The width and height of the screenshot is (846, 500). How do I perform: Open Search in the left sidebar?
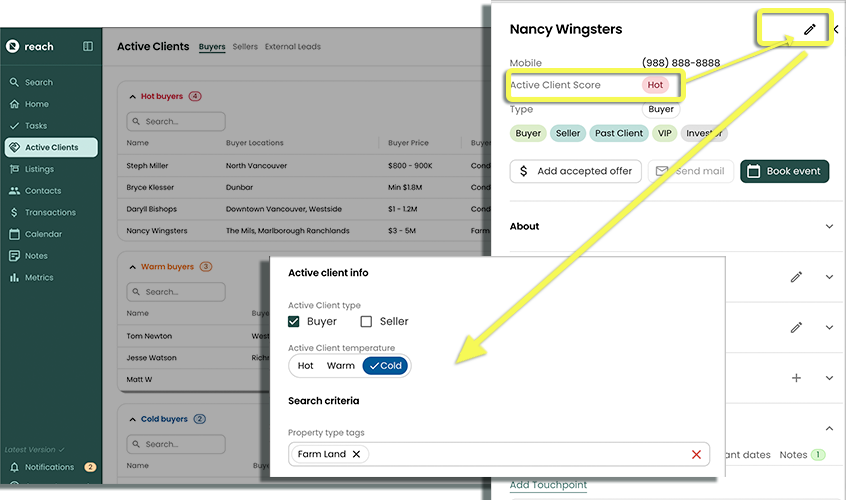click(39, 82)
